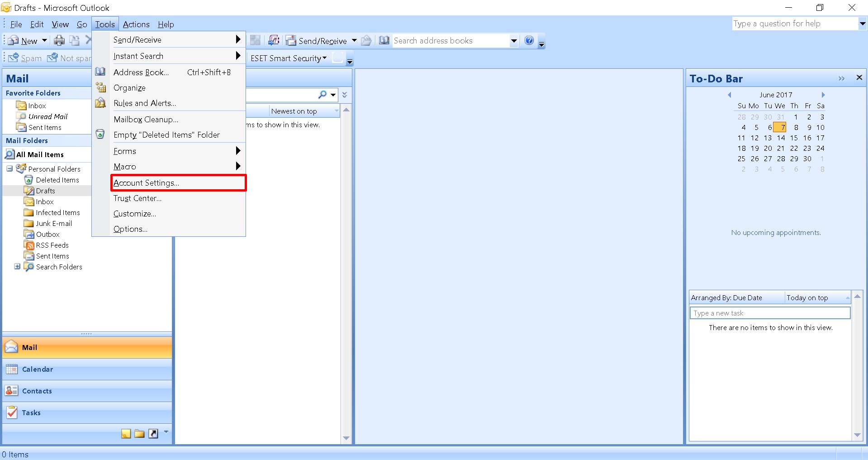The height and width of the screenshot is (460, 868).
Task: Open the Send/Receive toolbar dropdown arrow
Action: 354,41
